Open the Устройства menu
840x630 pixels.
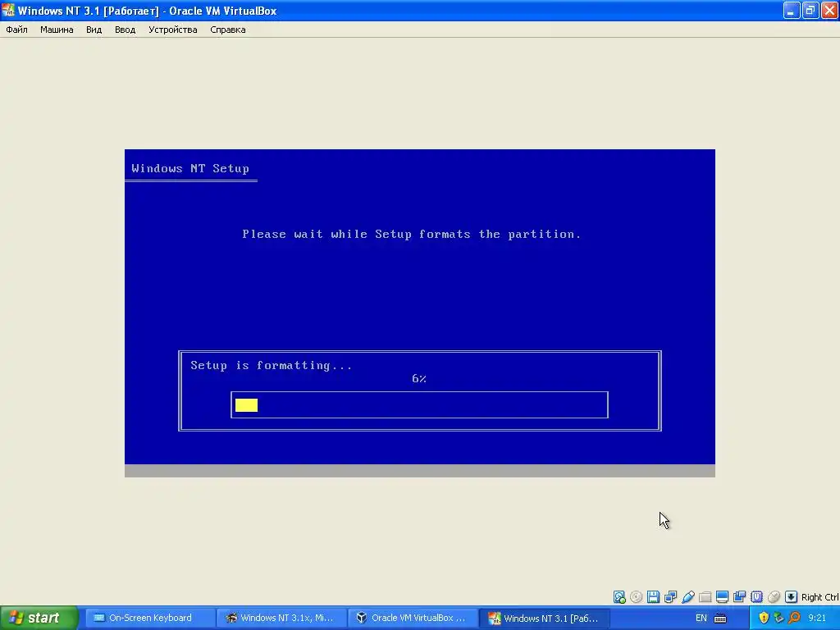(172, 30)
